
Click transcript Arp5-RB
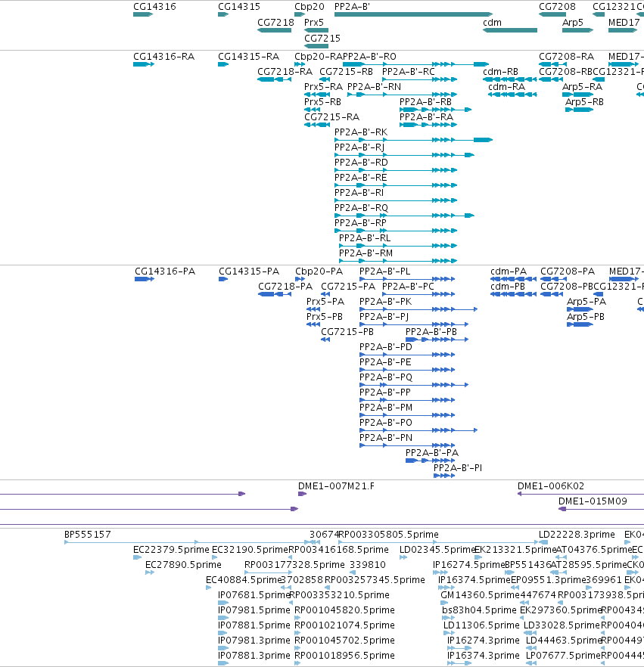pos(580,110)
